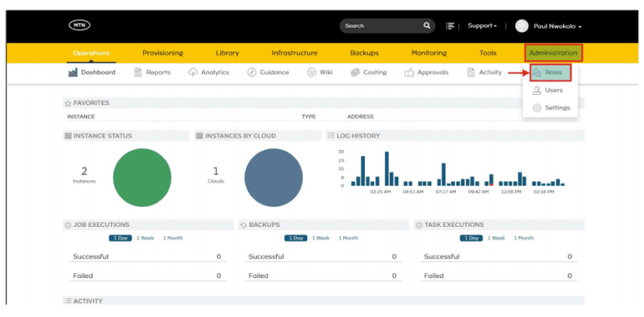Select Roles from Administration menu
The image size is (644, 317).
(x=551, y=72)
